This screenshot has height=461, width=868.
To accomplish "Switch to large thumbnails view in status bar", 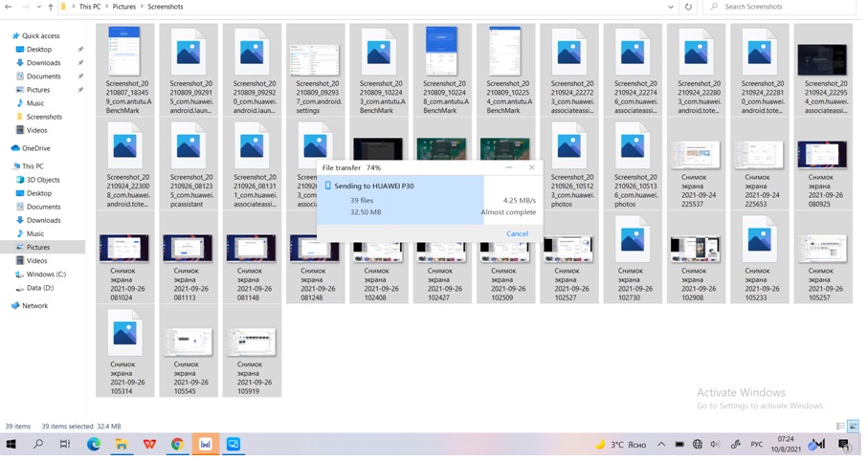I will (x=853, y=427).
